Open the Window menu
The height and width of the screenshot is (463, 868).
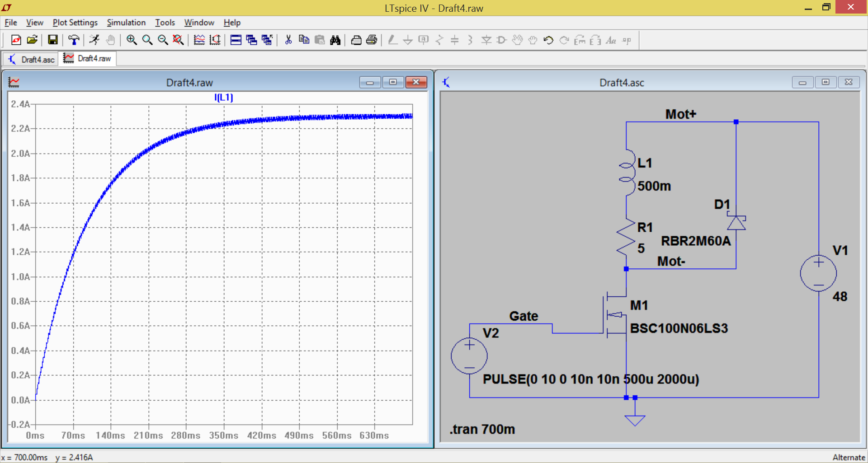[x=199, y=23]
